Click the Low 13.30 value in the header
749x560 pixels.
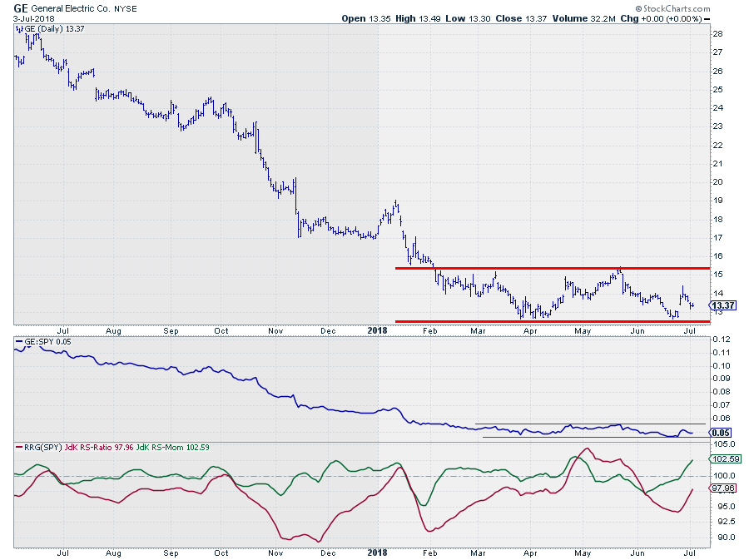pos(468,18)
